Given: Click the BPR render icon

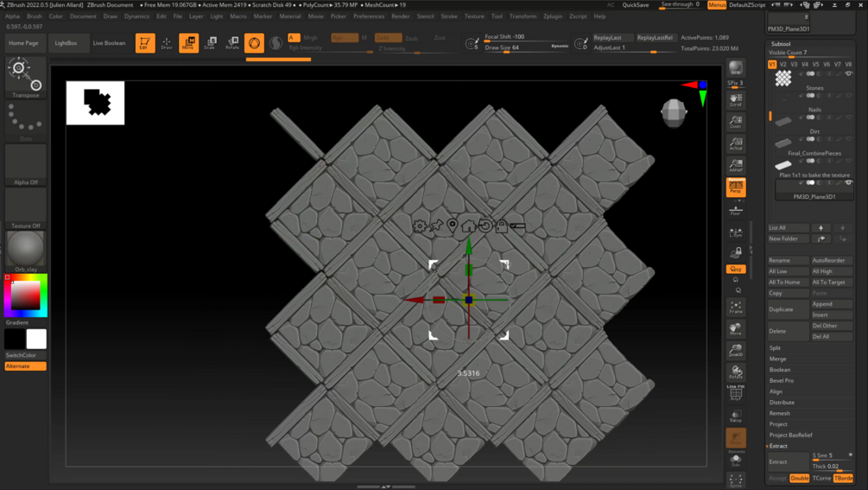Looking at the screenshot, I should [x=736, y=68].
